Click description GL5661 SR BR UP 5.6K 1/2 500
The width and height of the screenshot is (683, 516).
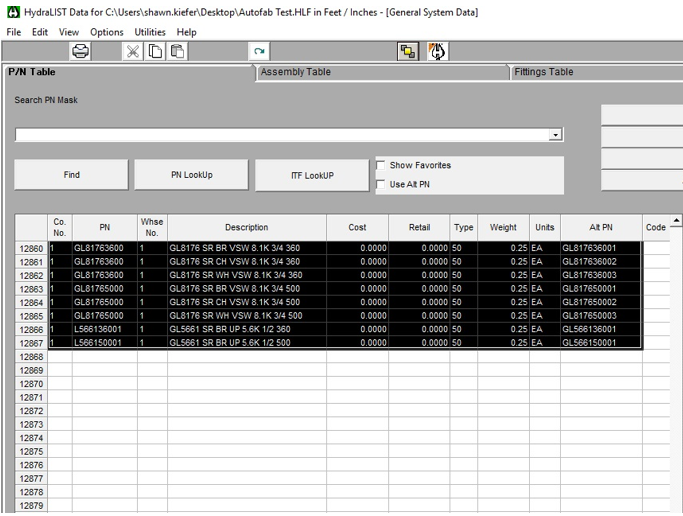[x=247, y=342]
